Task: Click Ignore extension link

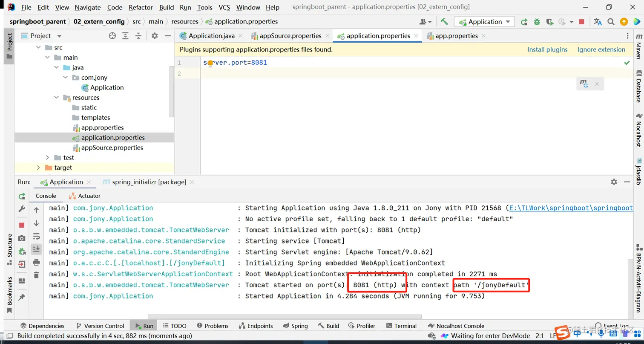Action: (x=601, y=49)
